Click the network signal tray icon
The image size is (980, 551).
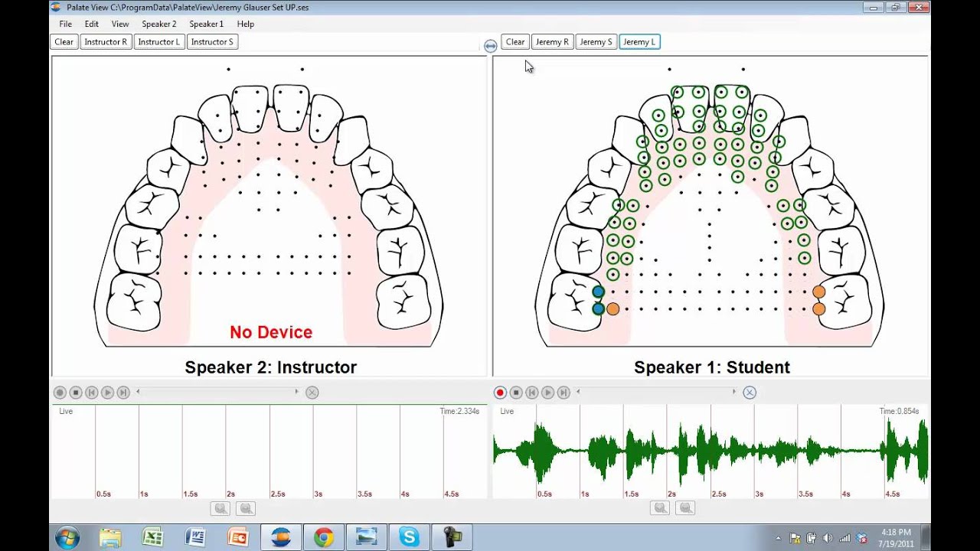[x=844, y=538]
